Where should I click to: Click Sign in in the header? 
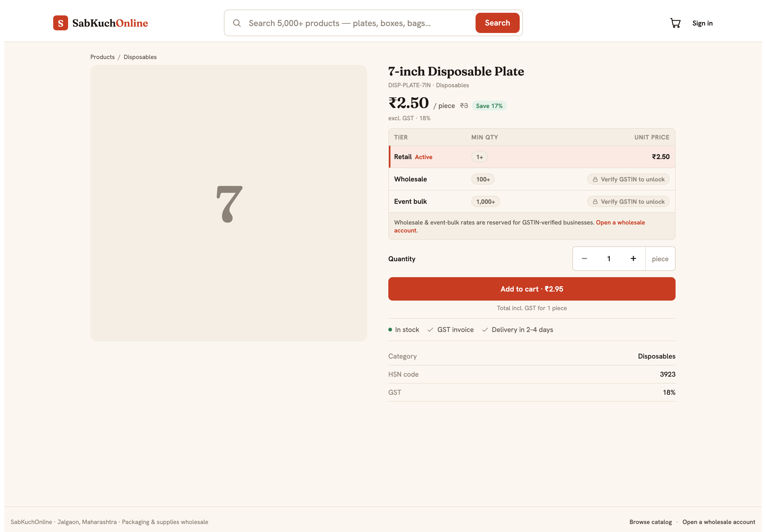click(x=702, y=23)
